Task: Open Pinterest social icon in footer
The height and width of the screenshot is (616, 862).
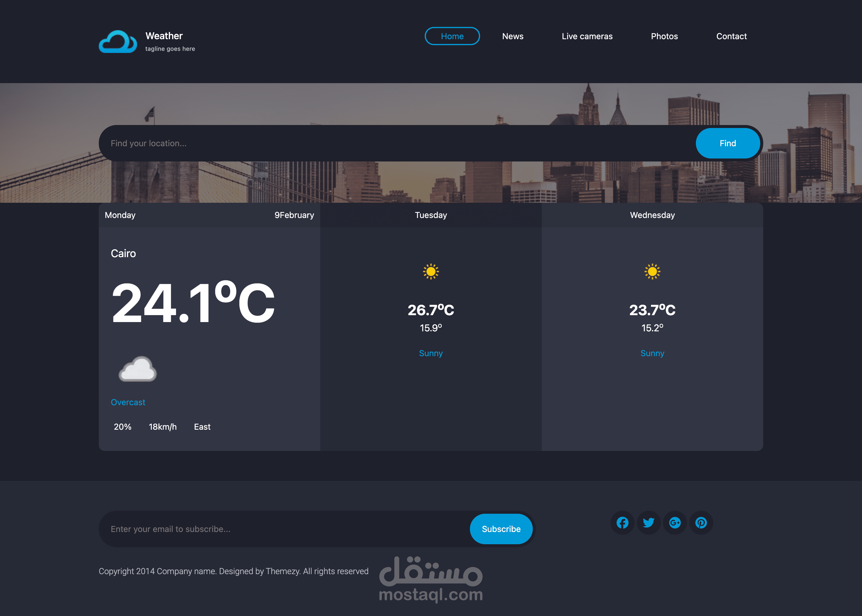Action: (701, 522)
